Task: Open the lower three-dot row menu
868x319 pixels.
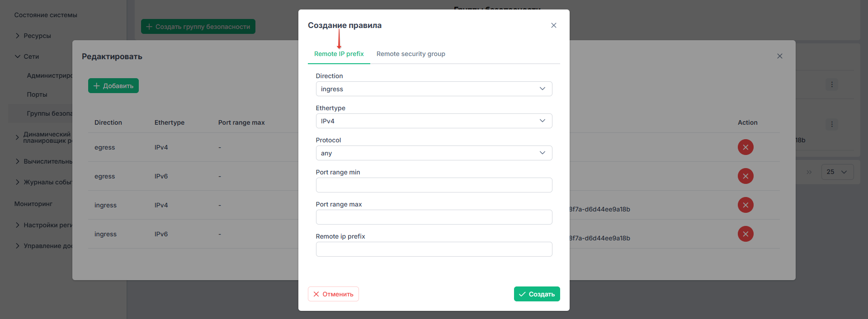Action: [832, 124]
